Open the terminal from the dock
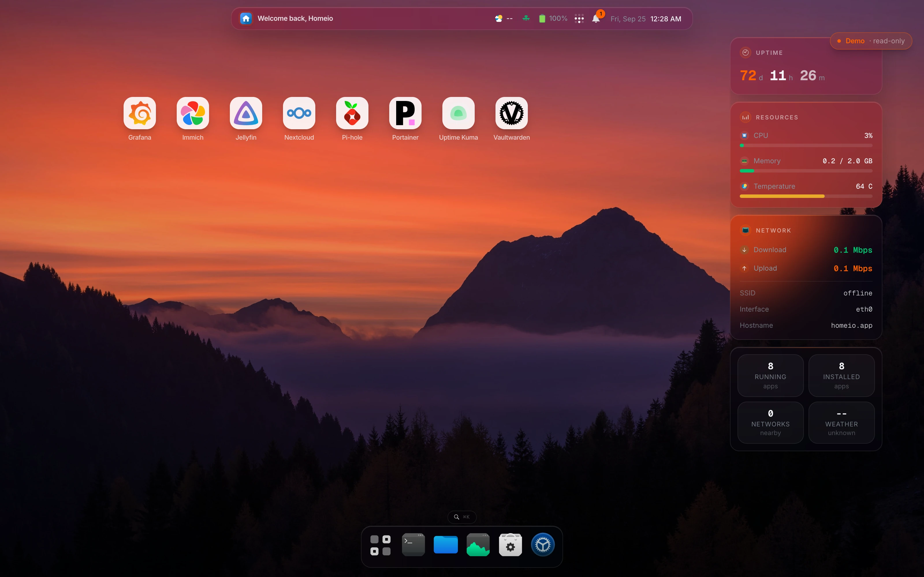The image size is (924, 577). (x=413, y=545)
